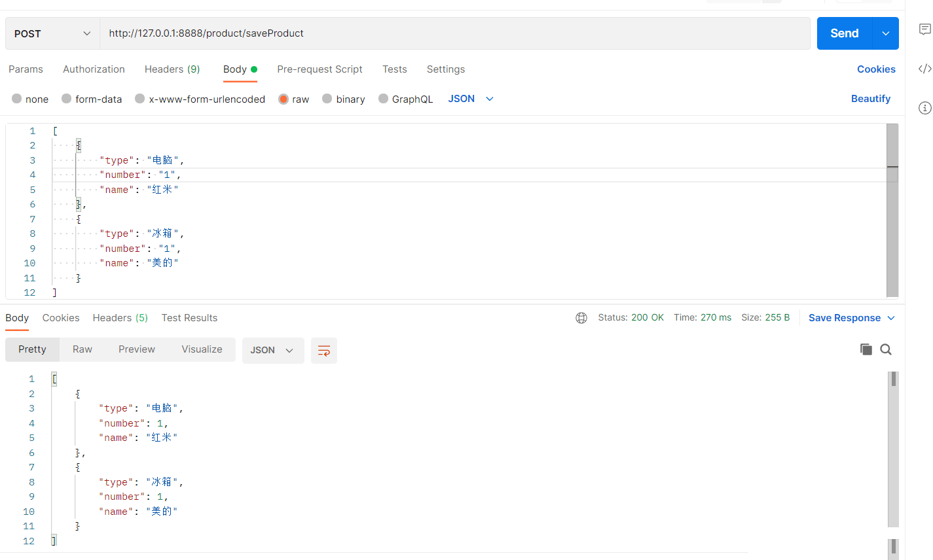
Task: Open the response Headers (5) tab
Action: (120, 318)
